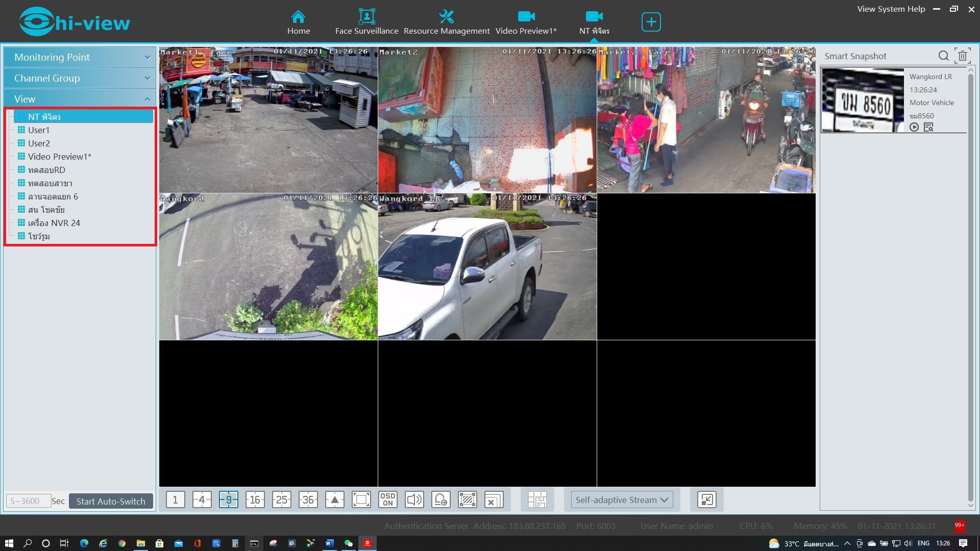
Task: Select User2 view in tree
Action: coord(39,143)
